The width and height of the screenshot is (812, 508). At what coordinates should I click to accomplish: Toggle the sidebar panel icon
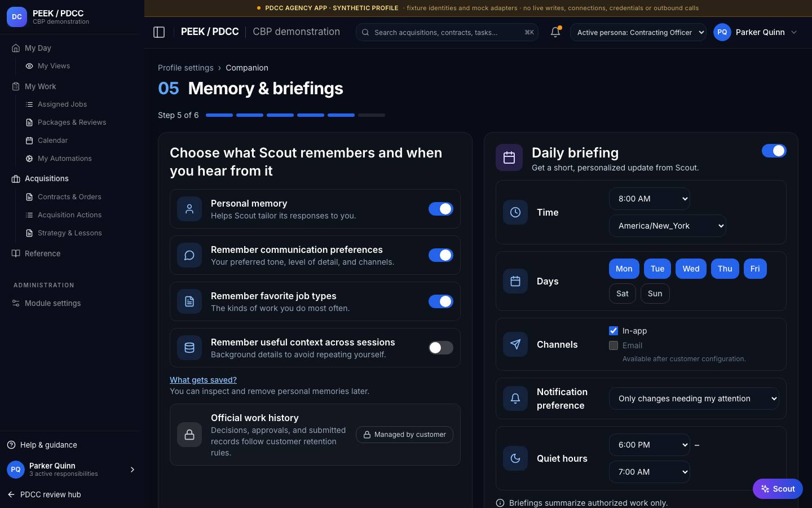(x=159, y=32)
